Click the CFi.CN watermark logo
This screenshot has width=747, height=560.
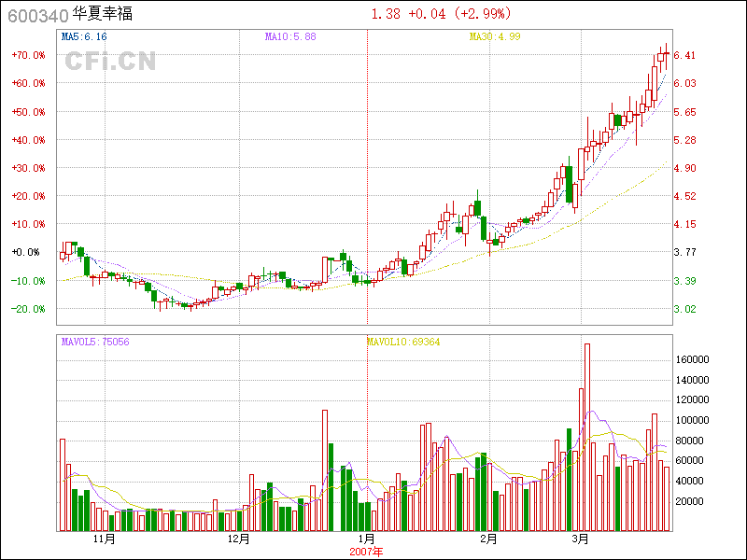coord(109,61)
